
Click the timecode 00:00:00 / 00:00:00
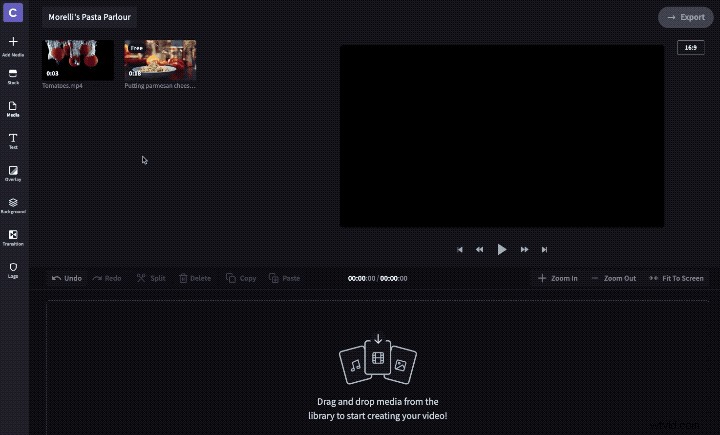point(377,278)
